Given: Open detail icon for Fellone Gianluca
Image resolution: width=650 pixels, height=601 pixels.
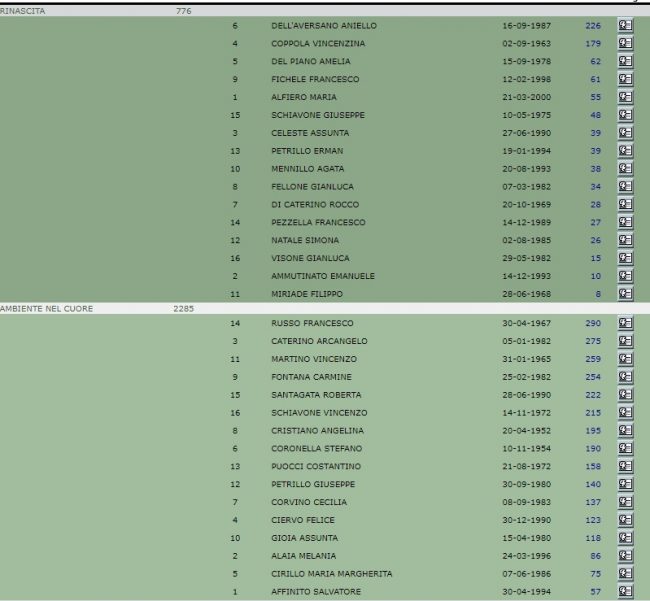Looking at the screenshot, I should [x=625, y=186].
